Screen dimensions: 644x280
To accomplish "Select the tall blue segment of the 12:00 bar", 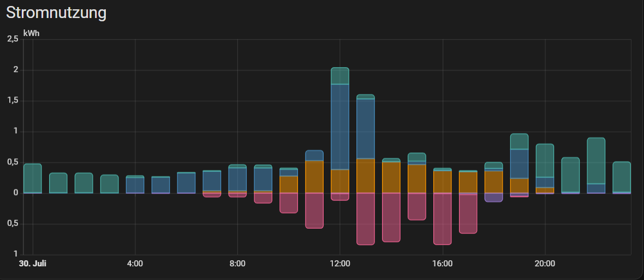I will click(339, 127).
